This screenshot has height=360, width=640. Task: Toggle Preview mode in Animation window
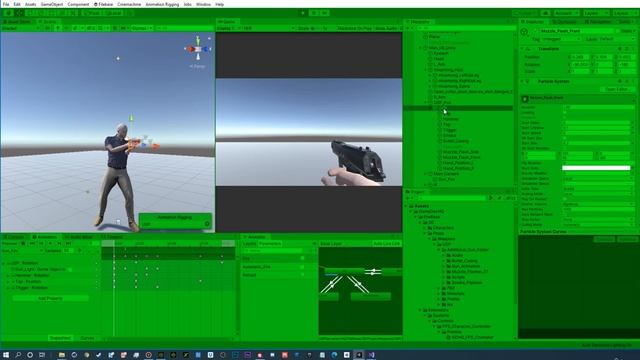[x=9, y=244]
